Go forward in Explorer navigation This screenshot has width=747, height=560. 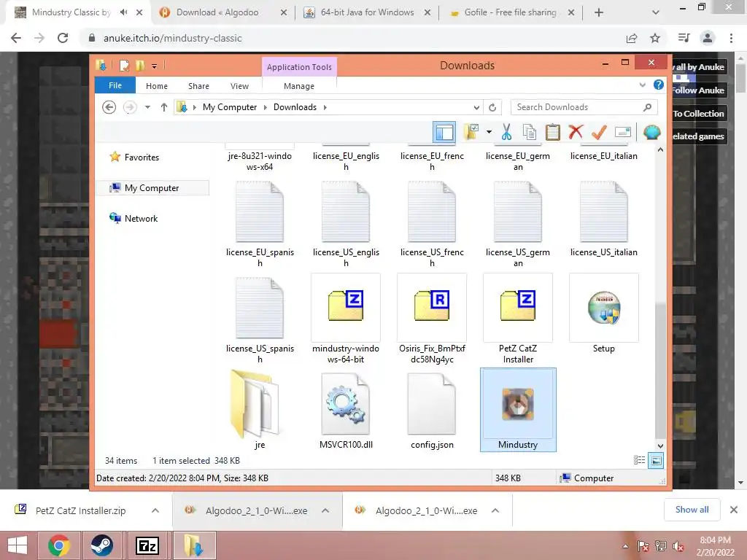pyautogui.click(x=130, y=107)
